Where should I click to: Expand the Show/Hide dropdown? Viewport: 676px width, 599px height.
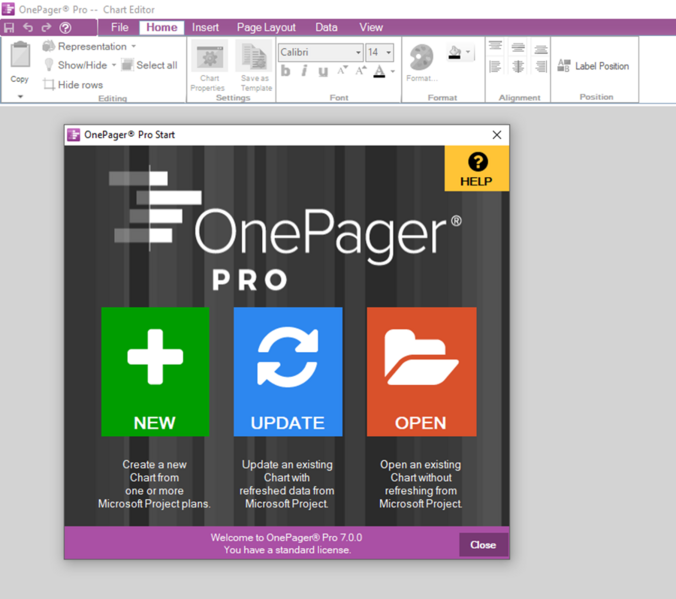[114, 65]
